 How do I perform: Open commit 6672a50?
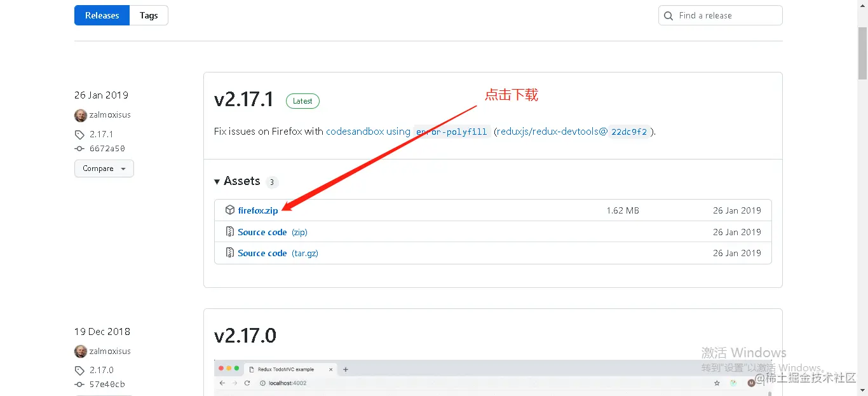click(107, 149)
